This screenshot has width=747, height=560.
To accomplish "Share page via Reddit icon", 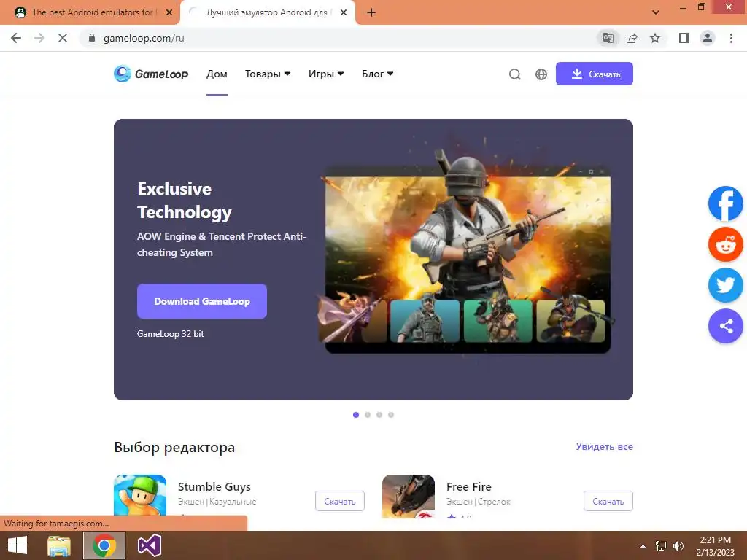I will coord(726,244).
